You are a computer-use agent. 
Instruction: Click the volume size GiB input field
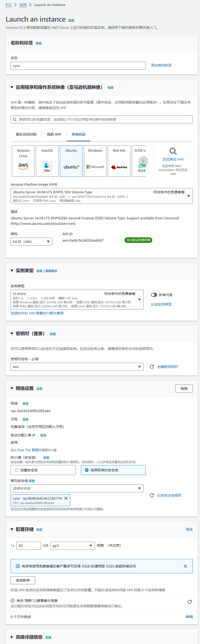[29, 545]
